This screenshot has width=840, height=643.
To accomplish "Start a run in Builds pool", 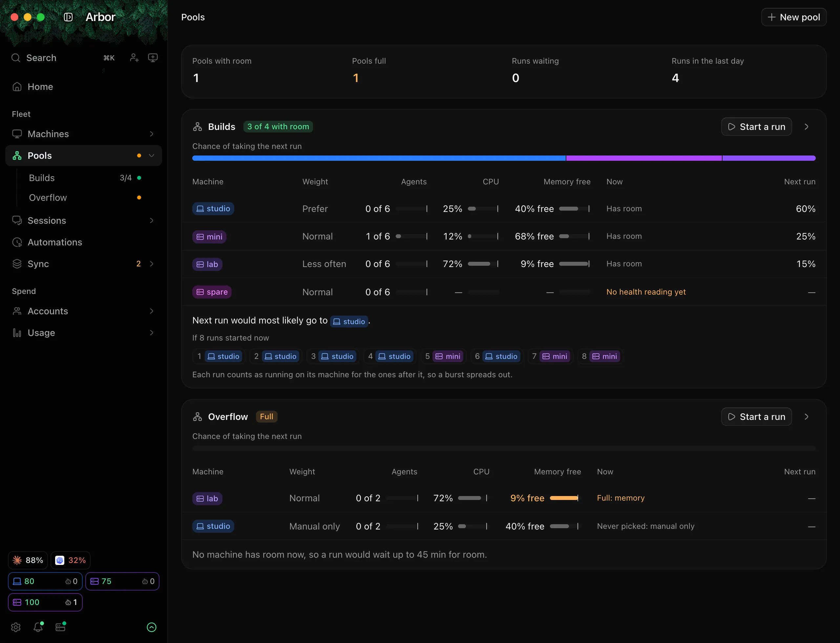I will click(756, 127).
